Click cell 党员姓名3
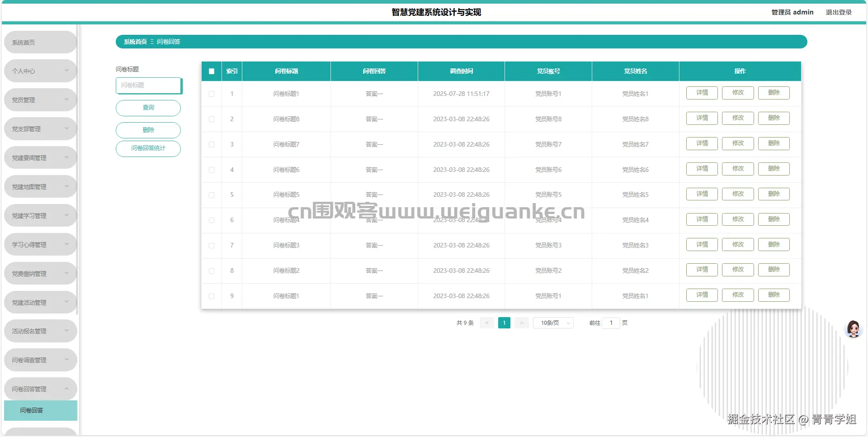Image resolution: width=868 pixels, height=437 pixels. (635, 245)
